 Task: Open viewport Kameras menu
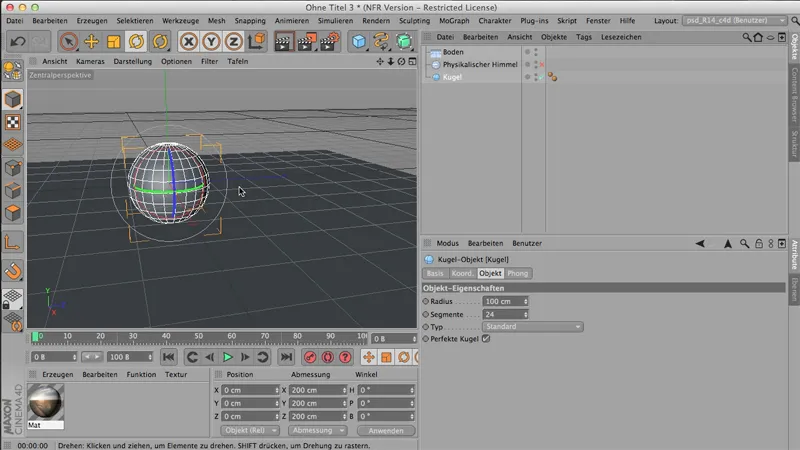coord(90,61)
